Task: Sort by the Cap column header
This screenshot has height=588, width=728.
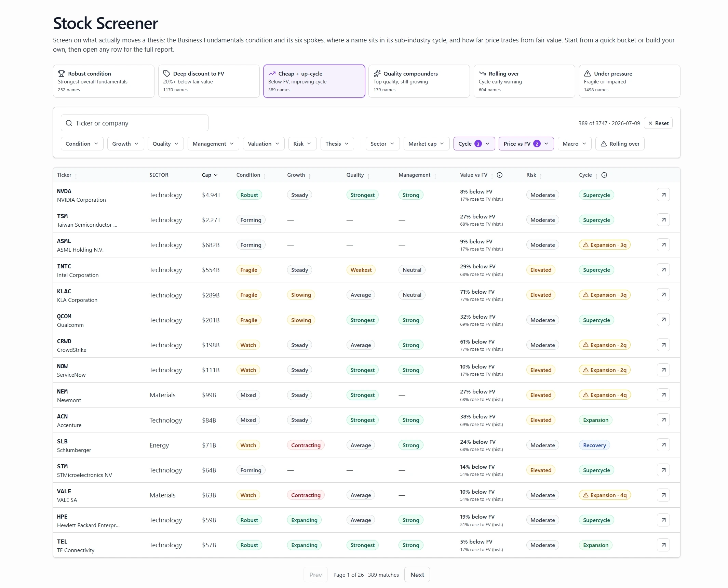Action: 210,175
